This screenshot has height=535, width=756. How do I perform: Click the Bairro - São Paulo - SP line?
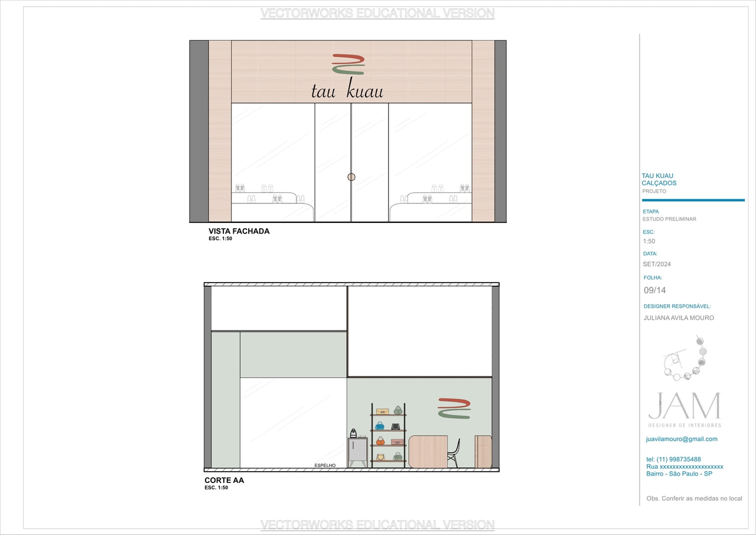[679, 474]
